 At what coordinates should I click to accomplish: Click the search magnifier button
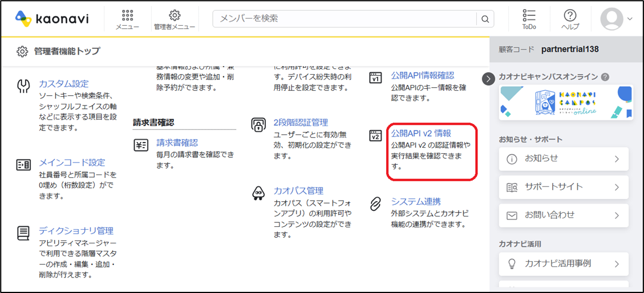[x=485, y=19]
